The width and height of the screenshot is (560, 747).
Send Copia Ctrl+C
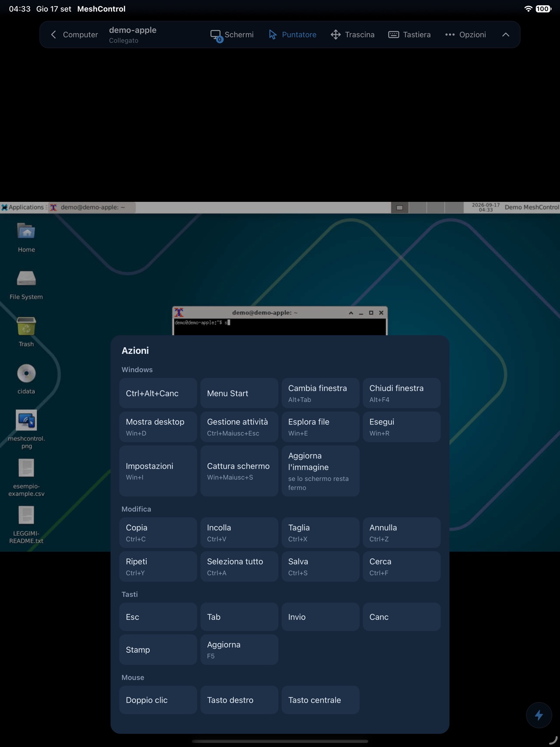158,533
